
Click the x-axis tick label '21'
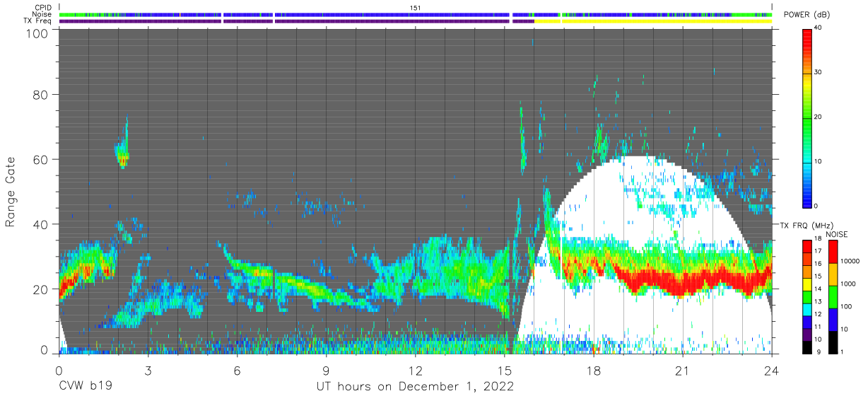pyautogui.click(x=683, y=369)
